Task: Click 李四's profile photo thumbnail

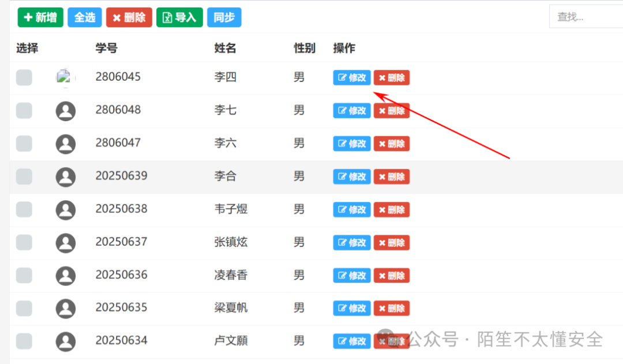Action: pos(65,77)
